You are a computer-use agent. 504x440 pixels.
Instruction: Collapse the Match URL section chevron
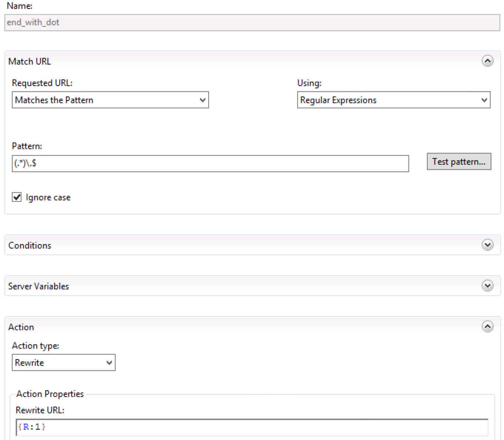point(487,61)
